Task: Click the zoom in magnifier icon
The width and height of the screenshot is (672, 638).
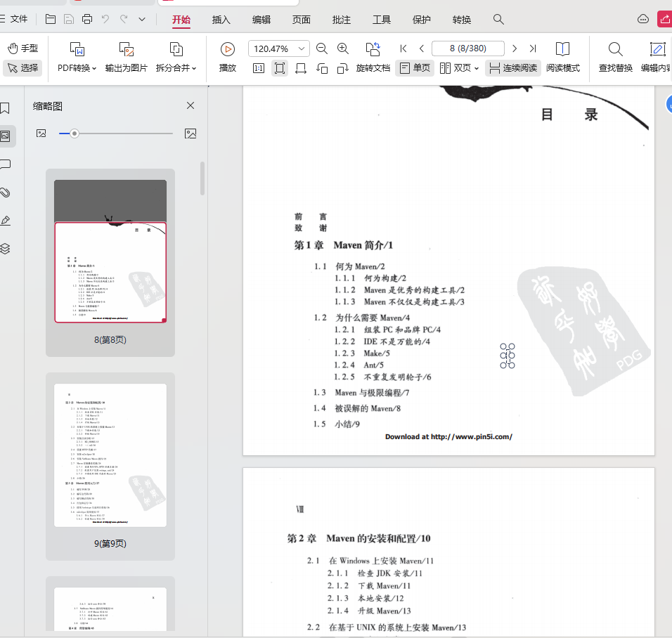Action: tap(343, 48)
